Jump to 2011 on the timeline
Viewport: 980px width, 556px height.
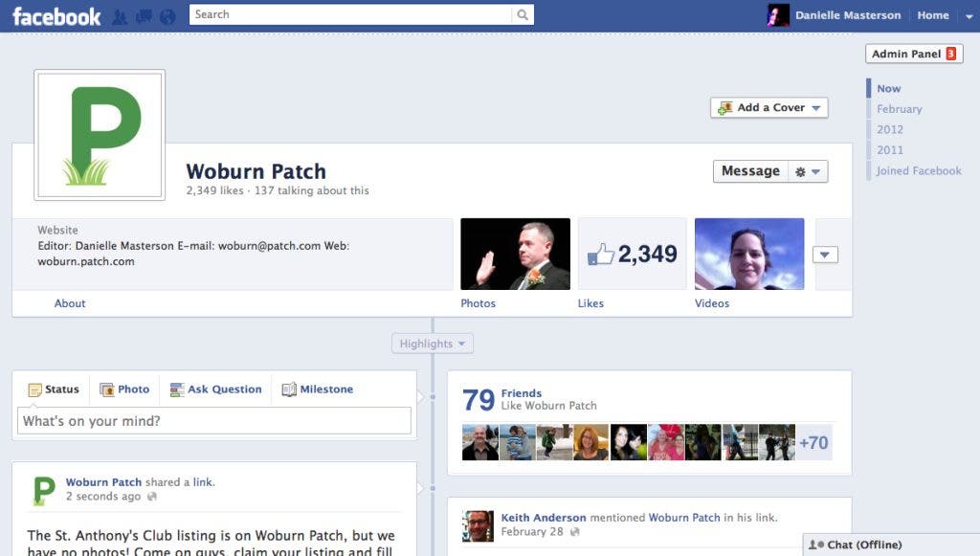coord(889,150)
